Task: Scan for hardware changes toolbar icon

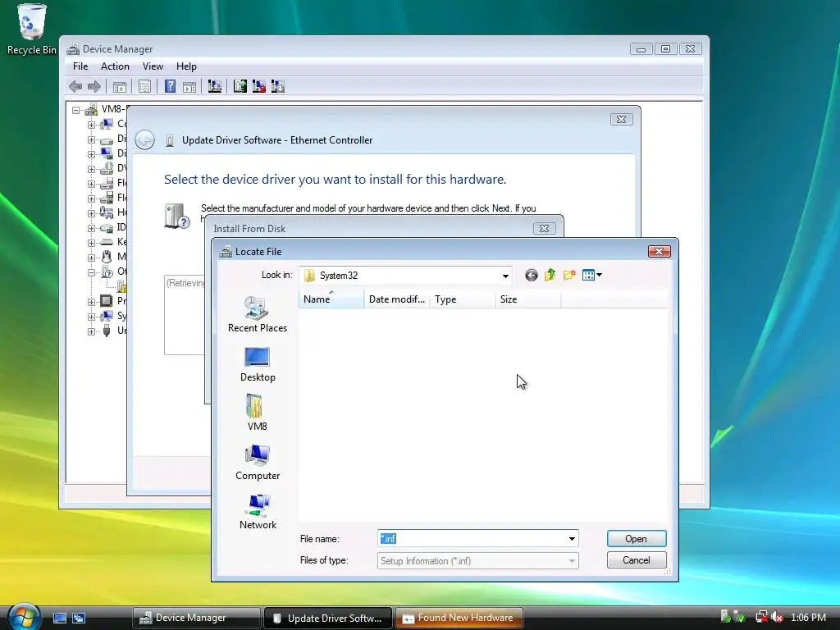Action: click(x=215, y=86)
